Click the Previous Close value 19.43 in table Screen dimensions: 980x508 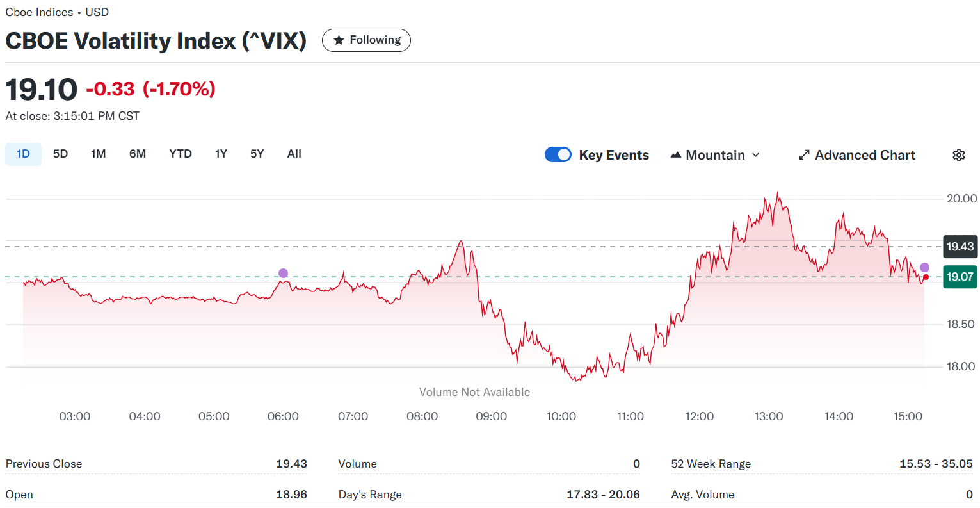click(x=291, y=464)
